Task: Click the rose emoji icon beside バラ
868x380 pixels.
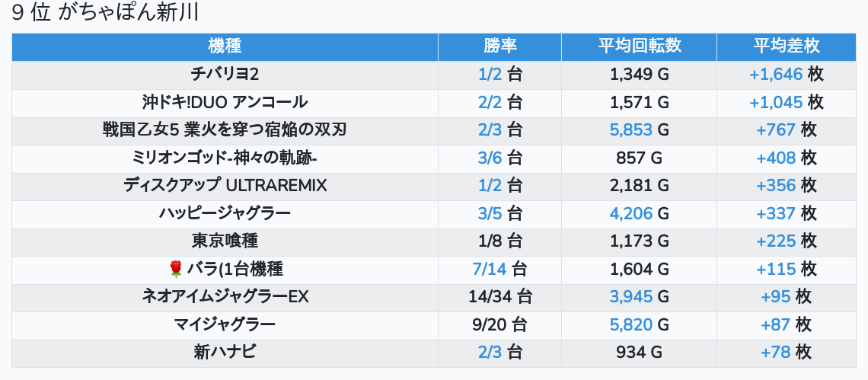Action: (x=175, y=270)
